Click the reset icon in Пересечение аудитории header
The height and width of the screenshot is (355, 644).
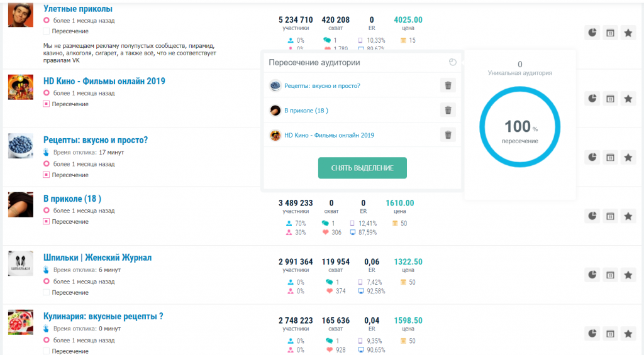(453, 62)
